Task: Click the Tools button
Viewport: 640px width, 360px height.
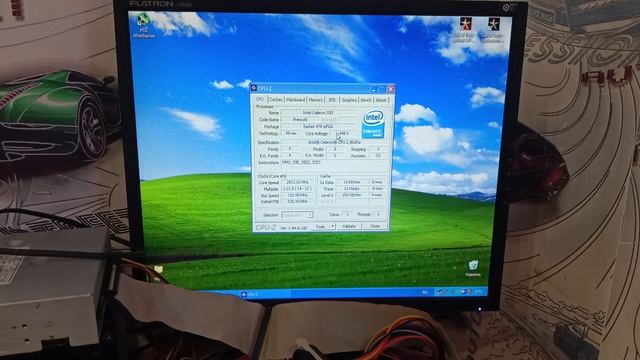Action: coord(320,226)
